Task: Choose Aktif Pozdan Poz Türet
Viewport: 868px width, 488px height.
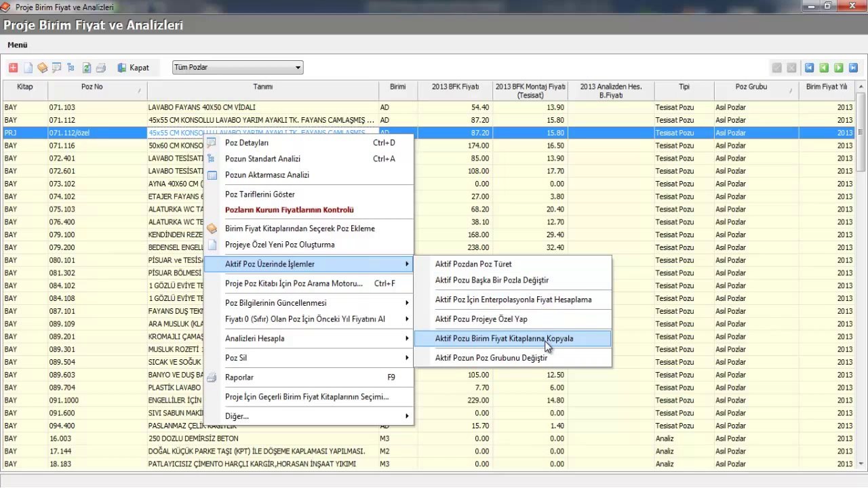Action: point(513,264)
